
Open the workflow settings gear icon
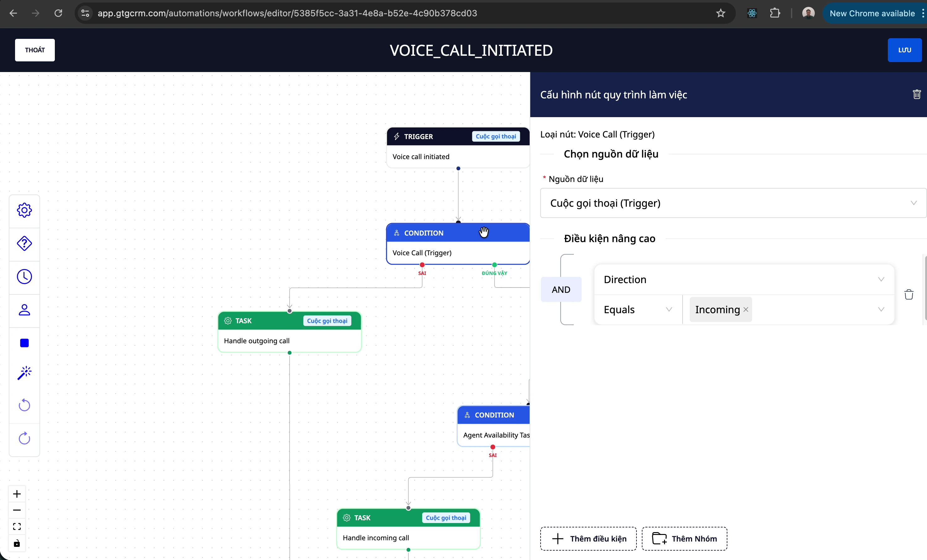24,210
